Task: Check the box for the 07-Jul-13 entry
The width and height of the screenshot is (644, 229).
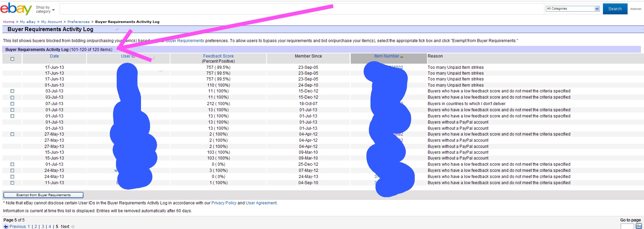Action: point(12,104)
